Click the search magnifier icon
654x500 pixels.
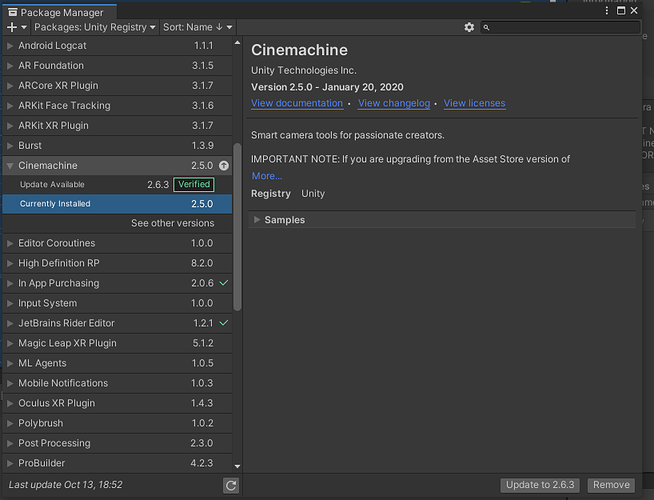click(486, 28)
